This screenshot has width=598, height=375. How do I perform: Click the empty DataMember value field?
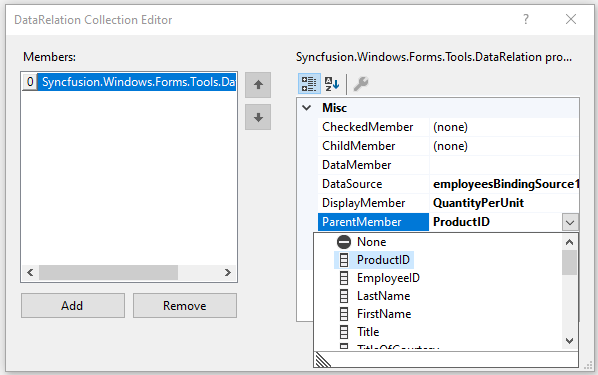tap(504, 165)
